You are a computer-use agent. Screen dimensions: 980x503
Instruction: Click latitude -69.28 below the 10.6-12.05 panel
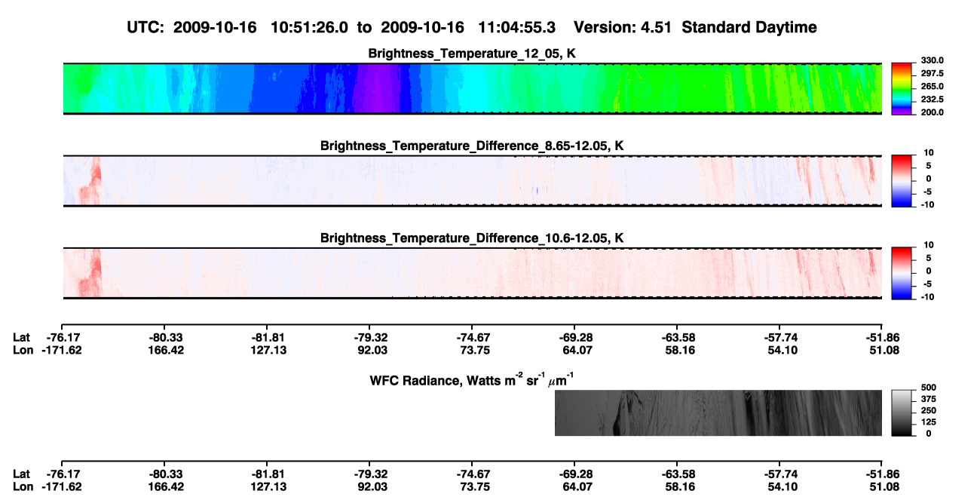pos(575,338)
